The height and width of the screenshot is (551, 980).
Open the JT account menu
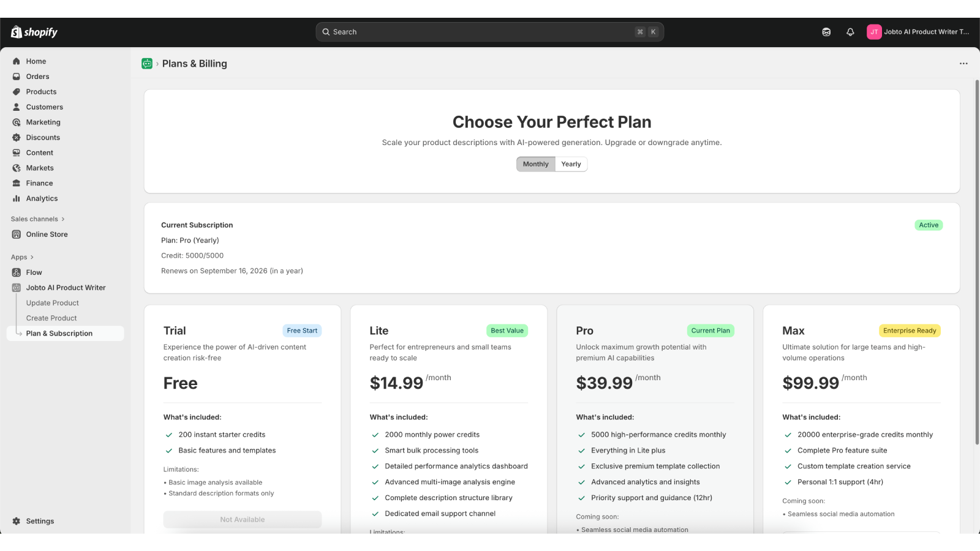[x=918, y=32]
